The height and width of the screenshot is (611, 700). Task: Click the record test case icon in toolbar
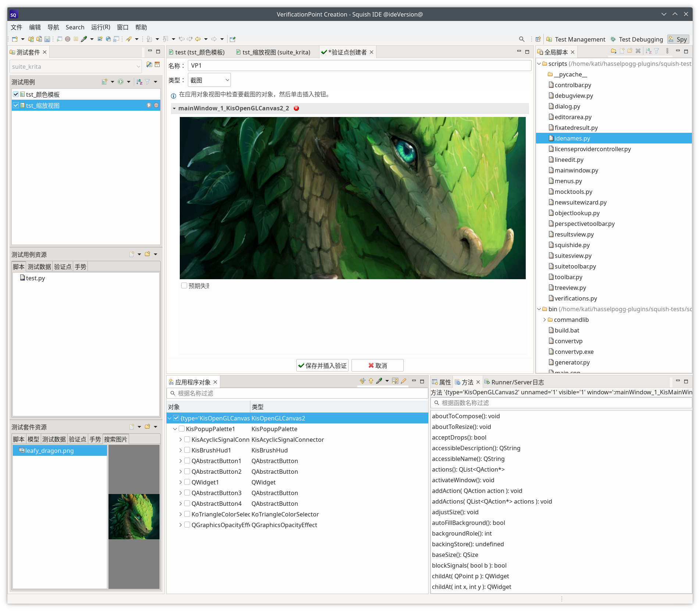[68, 39]
